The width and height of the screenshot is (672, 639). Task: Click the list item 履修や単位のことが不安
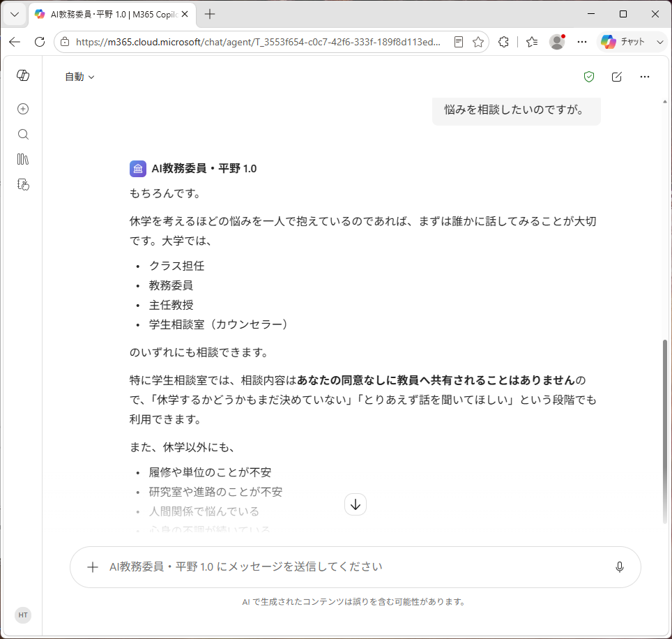(210, 472)
